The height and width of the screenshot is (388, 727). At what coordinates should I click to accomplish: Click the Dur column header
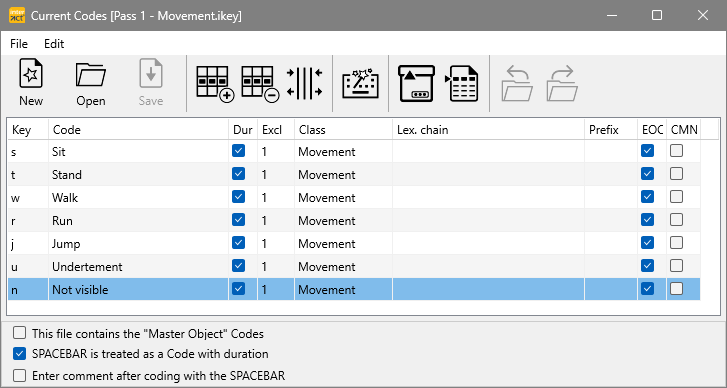point(243,130)
